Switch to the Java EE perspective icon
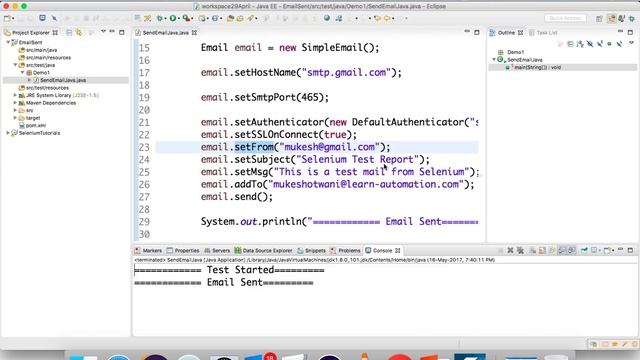This screenshot has height=360, width=640. point(611,18)
